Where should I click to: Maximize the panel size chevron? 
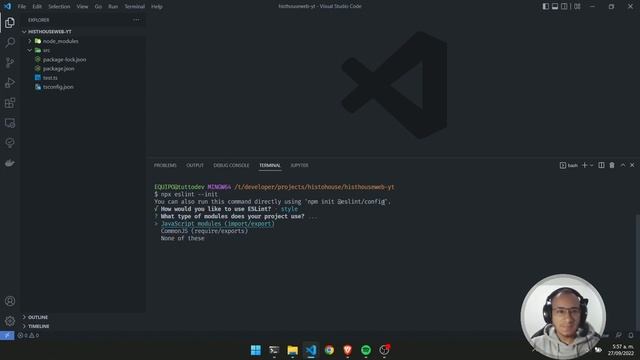623,165
